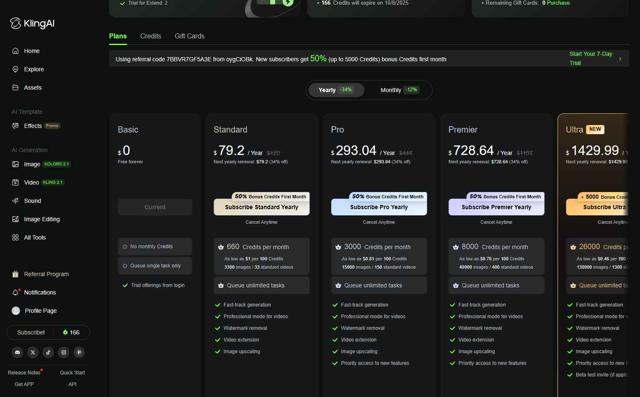The height and width of the screenshot is (397, 640).
Task: Open the Profile Page avatar
Action: (16, 311)
